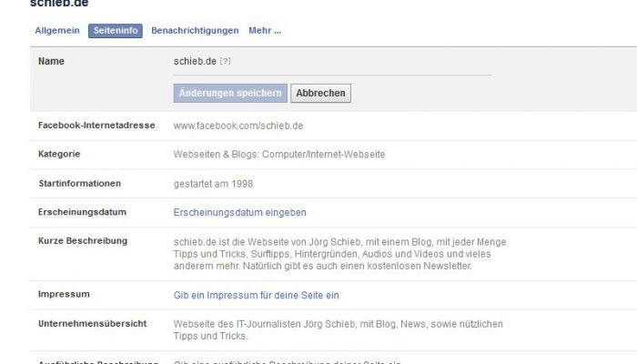The height and width of the screenshot is (364, 637).
Task: Switch to Benachrichtigungen tab
Action: (x=195, y=30)
